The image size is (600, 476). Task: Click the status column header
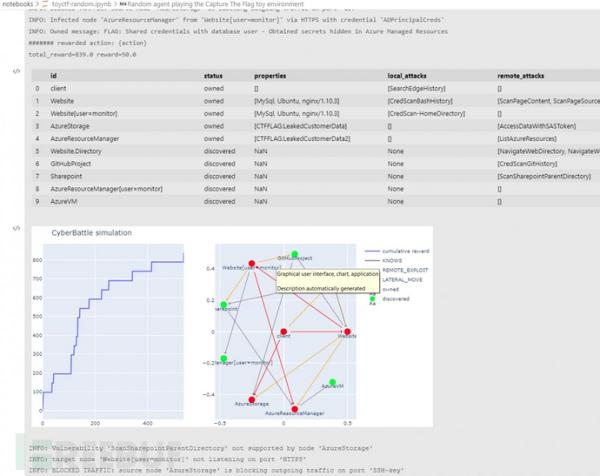(213, 76)
